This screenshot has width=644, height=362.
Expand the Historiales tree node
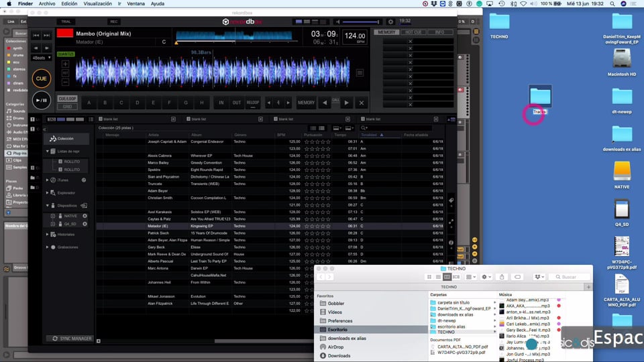pos(47,235)
